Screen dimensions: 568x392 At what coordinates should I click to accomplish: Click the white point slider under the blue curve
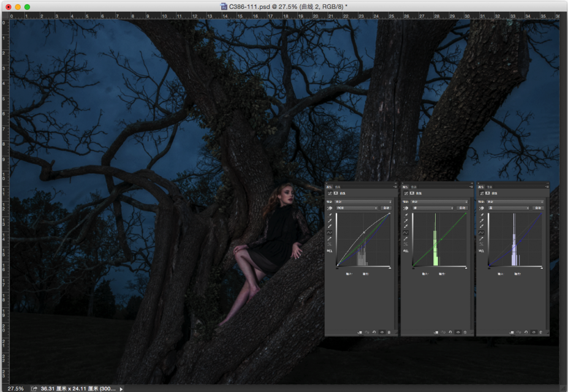542,268
